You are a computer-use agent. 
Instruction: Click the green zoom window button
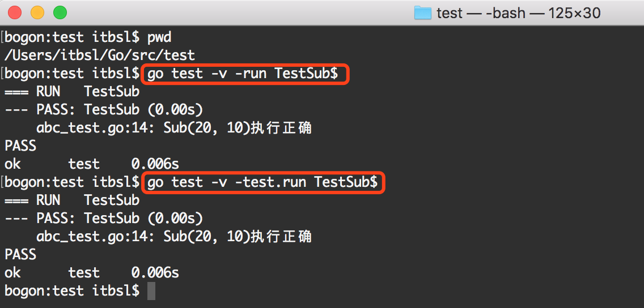point(60,12)
